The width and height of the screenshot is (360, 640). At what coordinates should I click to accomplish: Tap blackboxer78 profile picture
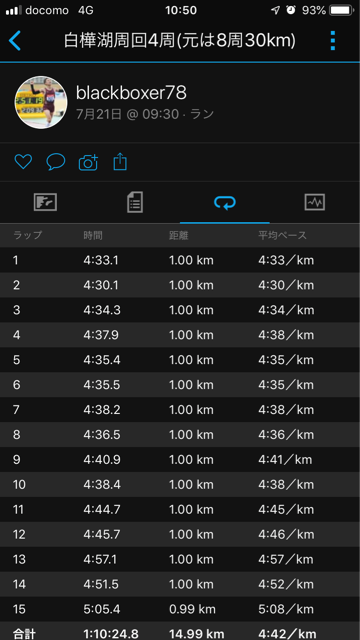tap(41, 102)
